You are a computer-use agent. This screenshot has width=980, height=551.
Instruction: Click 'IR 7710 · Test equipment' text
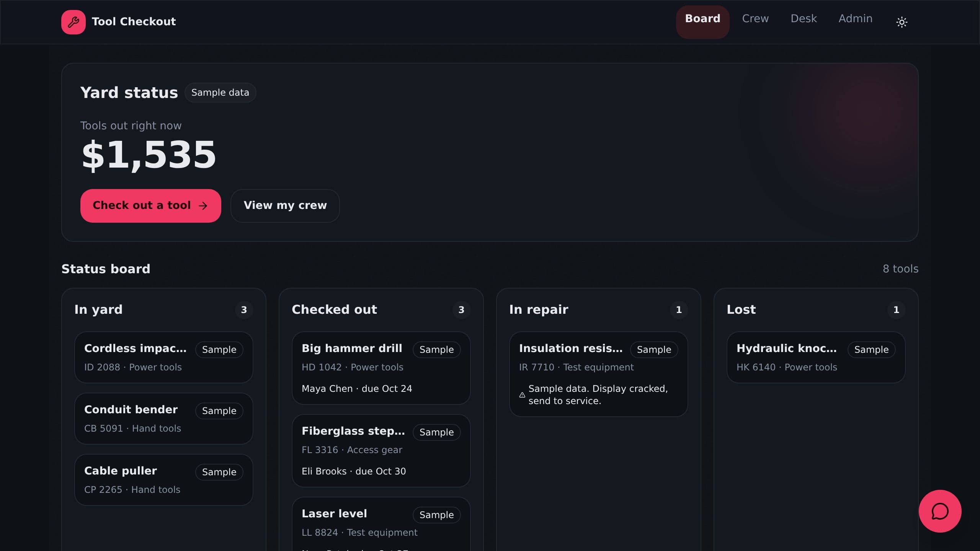pyautogui.click(x=577, y=367)
